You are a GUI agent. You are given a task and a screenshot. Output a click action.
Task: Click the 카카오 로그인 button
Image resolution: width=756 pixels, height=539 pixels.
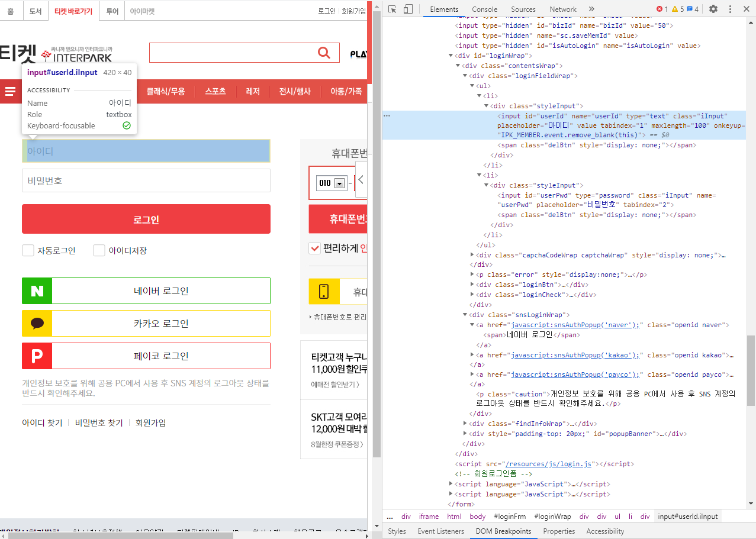146,324
